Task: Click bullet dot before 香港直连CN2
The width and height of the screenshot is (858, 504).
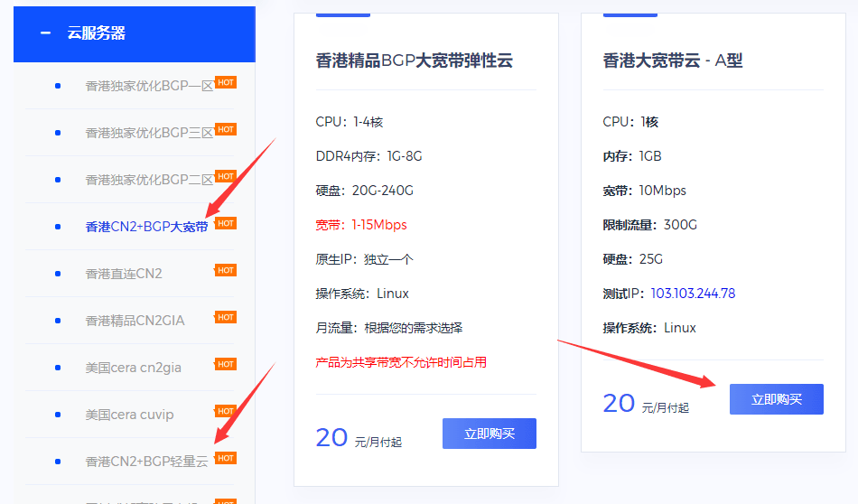Action: click(58, 274)
